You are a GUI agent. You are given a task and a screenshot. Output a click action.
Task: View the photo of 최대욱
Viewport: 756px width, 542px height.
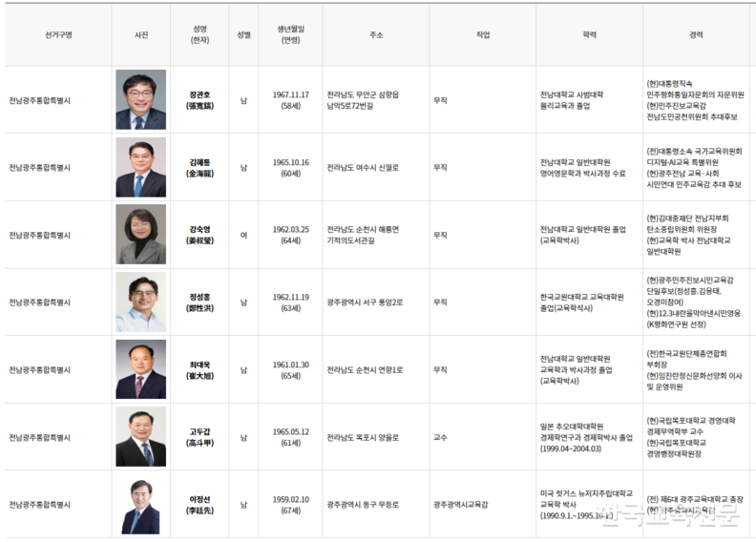[x=140, y=369]
